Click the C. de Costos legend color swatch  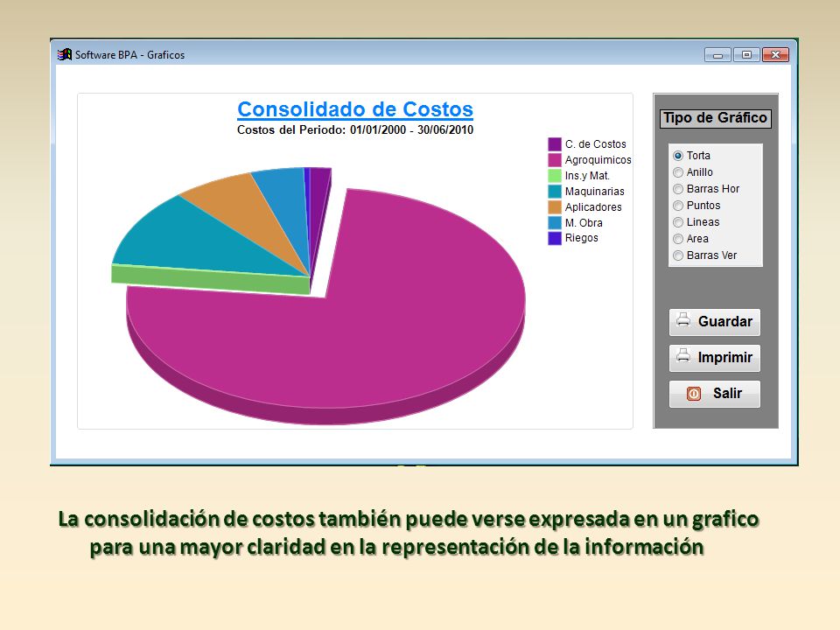click(x=555, y=144)
